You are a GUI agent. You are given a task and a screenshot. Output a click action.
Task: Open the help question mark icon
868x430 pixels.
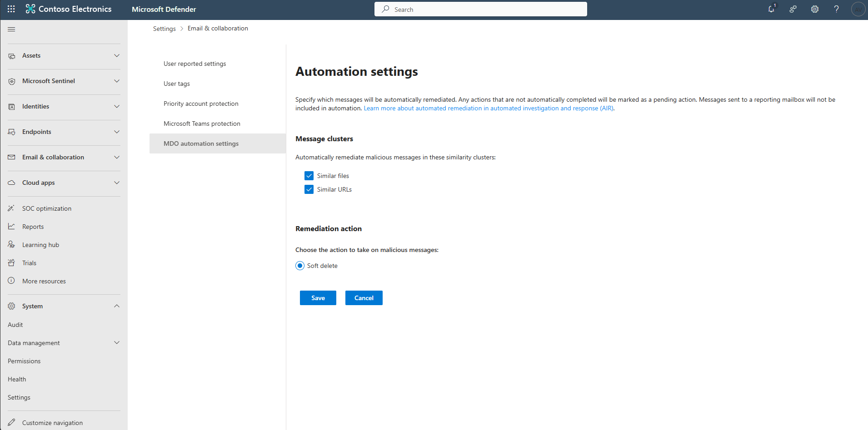pos(836,9)
